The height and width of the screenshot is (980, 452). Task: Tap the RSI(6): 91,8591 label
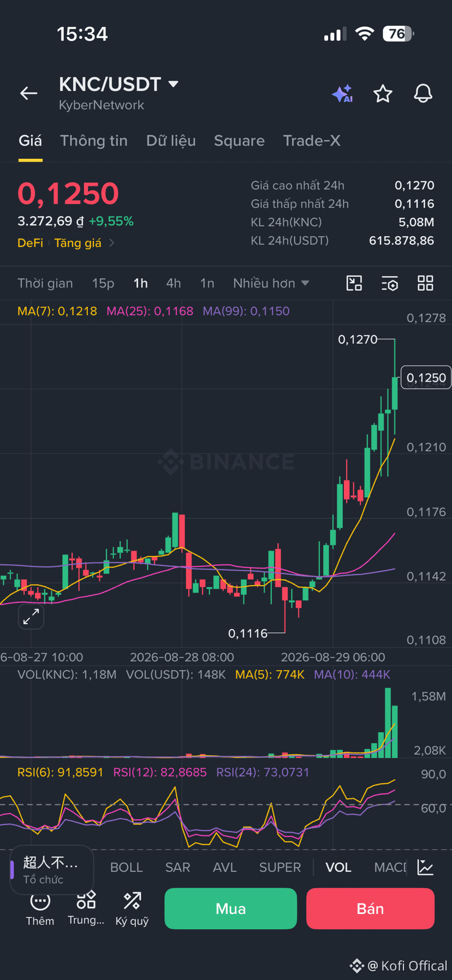pyautogui.click(x=61, y=772)
